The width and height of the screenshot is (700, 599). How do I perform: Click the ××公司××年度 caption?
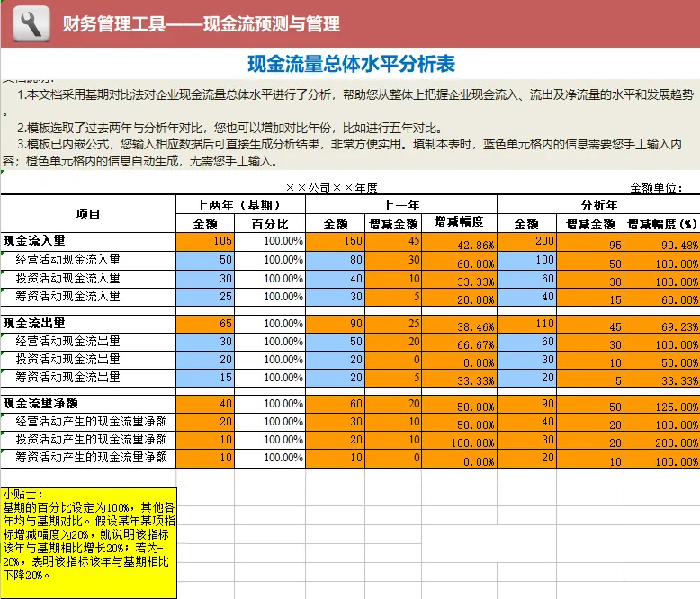[x=332, y=188]
